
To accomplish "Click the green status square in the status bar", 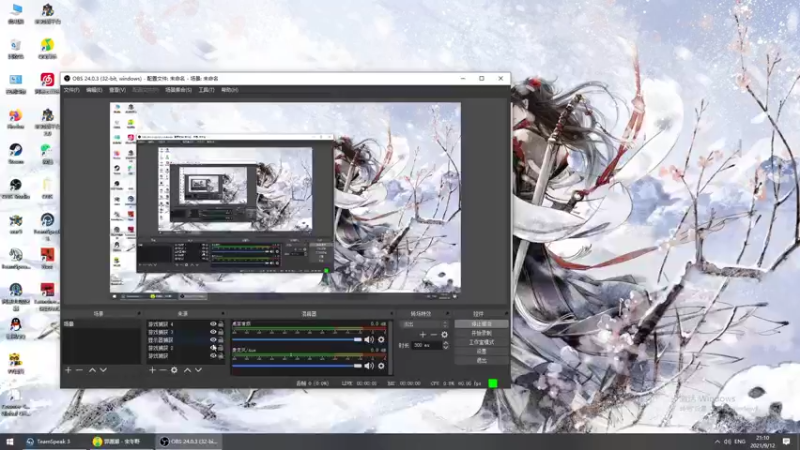I will tap(492, 383).
